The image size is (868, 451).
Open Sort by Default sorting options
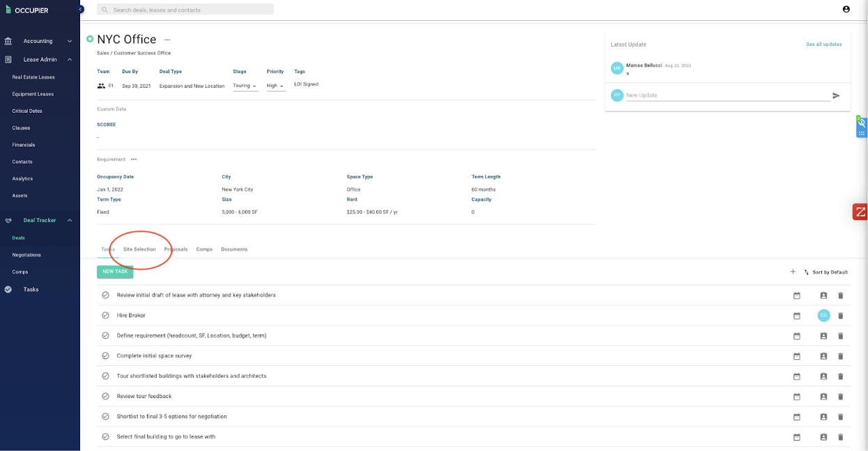click(x=826, y=272)
